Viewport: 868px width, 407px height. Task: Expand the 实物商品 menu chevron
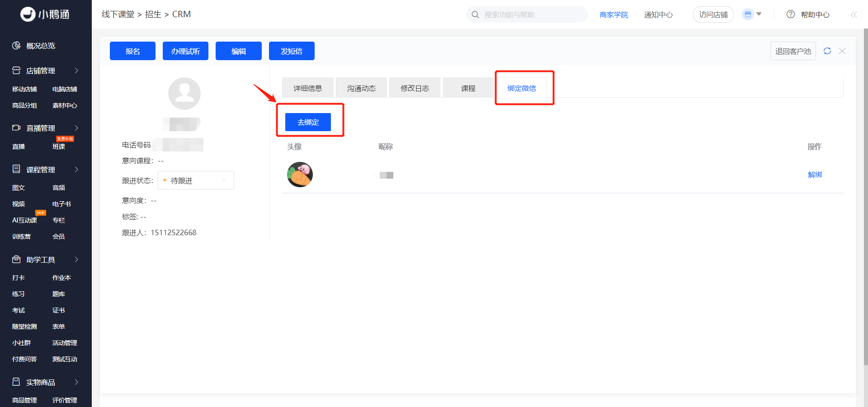pyautogui.click(x=76, y=382)
